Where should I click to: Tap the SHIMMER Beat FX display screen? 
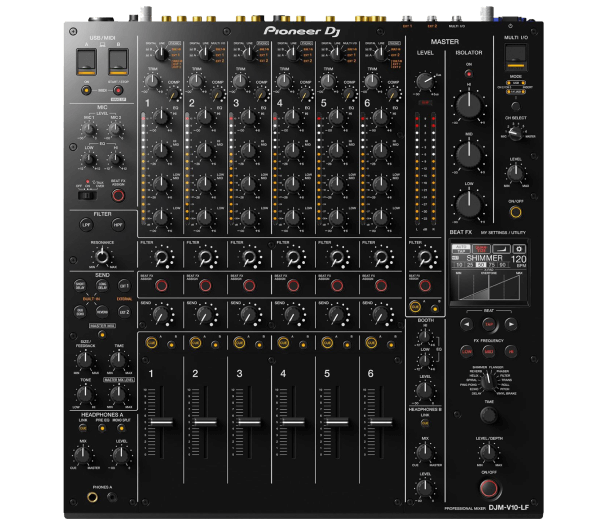[489, 283]
